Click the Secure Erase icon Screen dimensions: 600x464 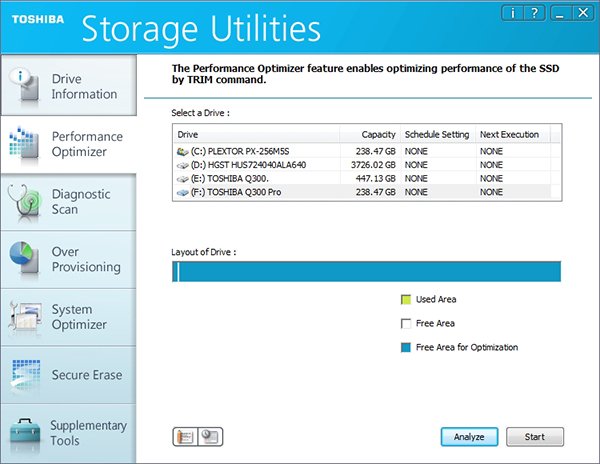[25, 374]
